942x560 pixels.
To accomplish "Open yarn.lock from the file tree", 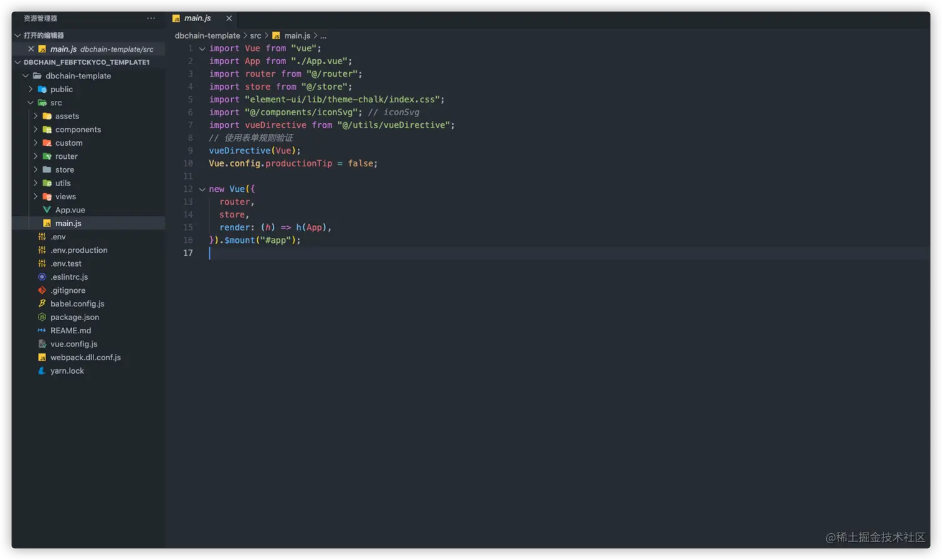I will point(67,371).
